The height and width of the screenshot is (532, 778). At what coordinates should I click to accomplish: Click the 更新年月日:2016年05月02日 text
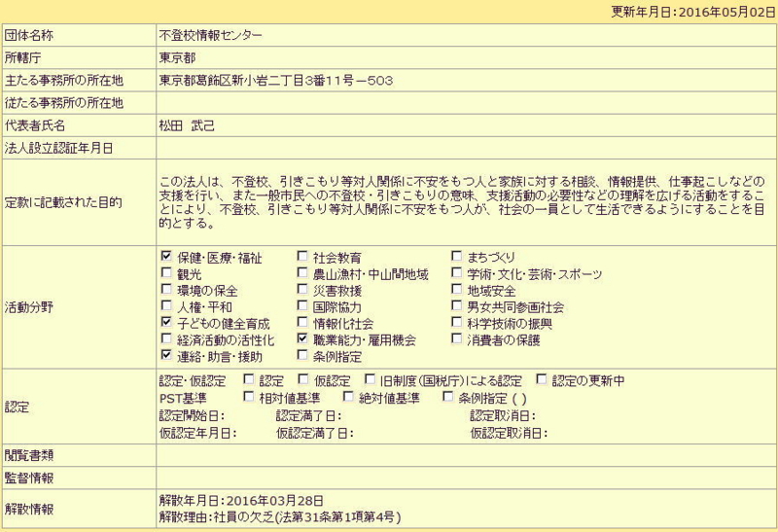point(692,12)
